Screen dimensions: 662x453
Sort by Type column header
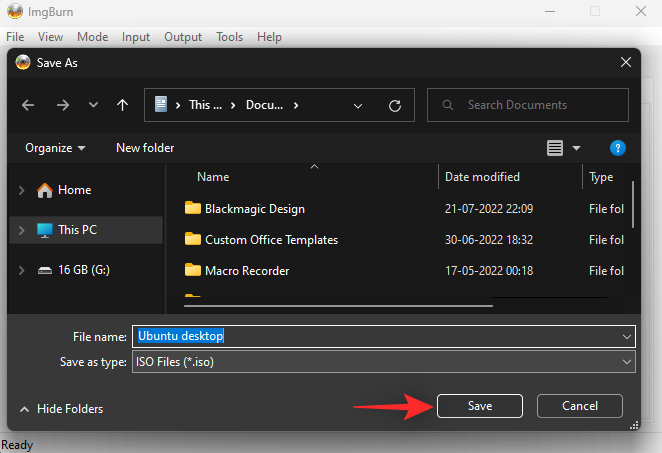coord(601,177)
